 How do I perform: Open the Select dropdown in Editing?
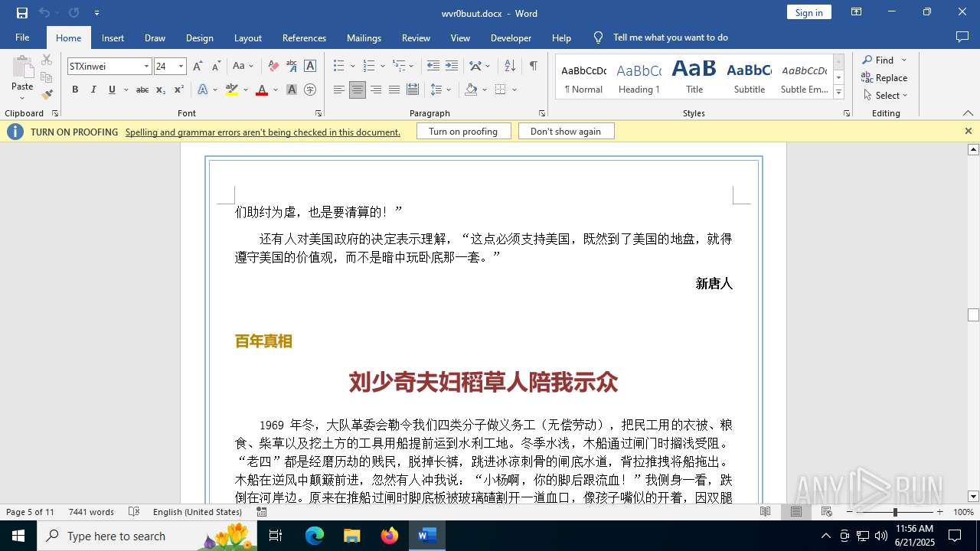pos(885,96)
